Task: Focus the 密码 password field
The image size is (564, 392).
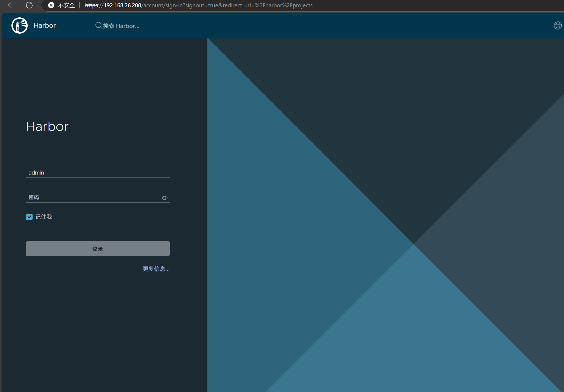Action: [x=92, y=197]
